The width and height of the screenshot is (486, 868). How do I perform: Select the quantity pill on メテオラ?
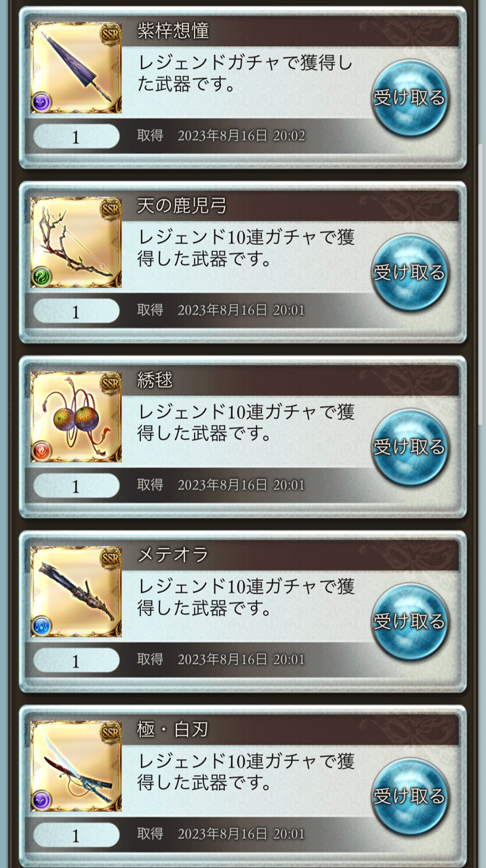[x=76, y=660]
